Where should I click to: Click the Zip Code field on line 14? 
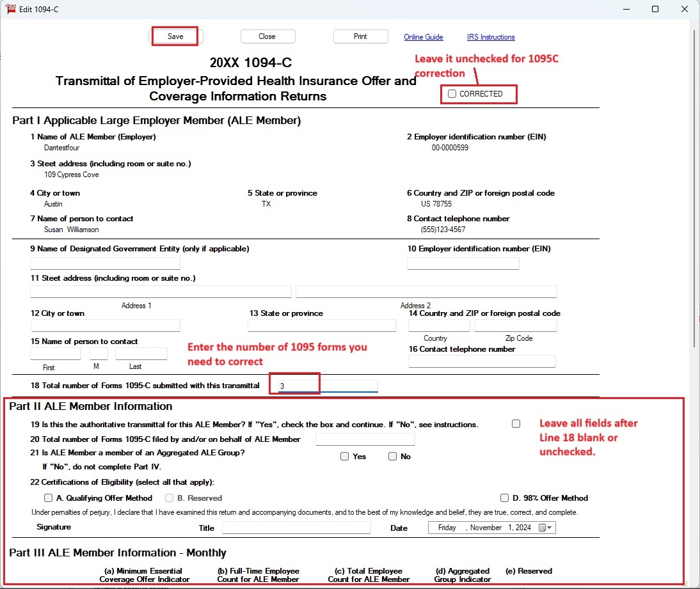click(515, 326)
